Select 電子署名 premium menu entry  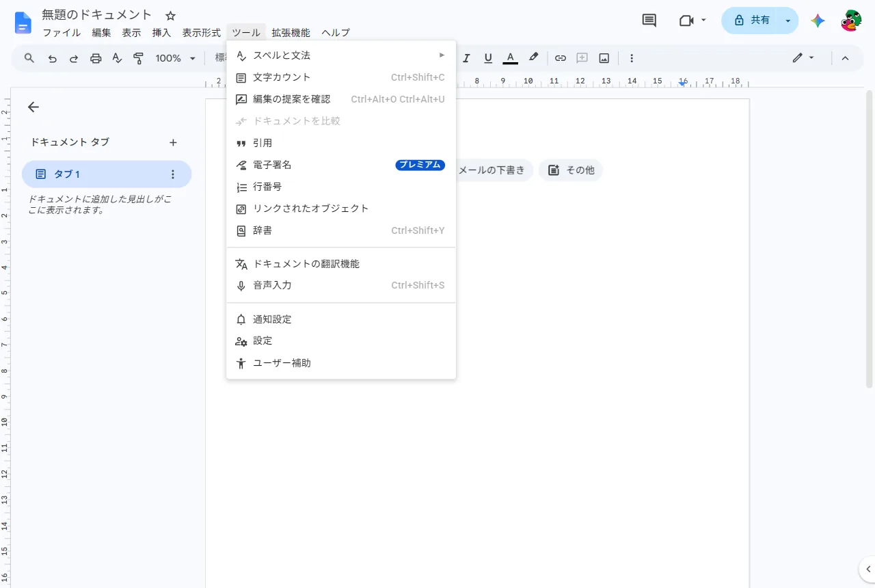pos(341,165)
